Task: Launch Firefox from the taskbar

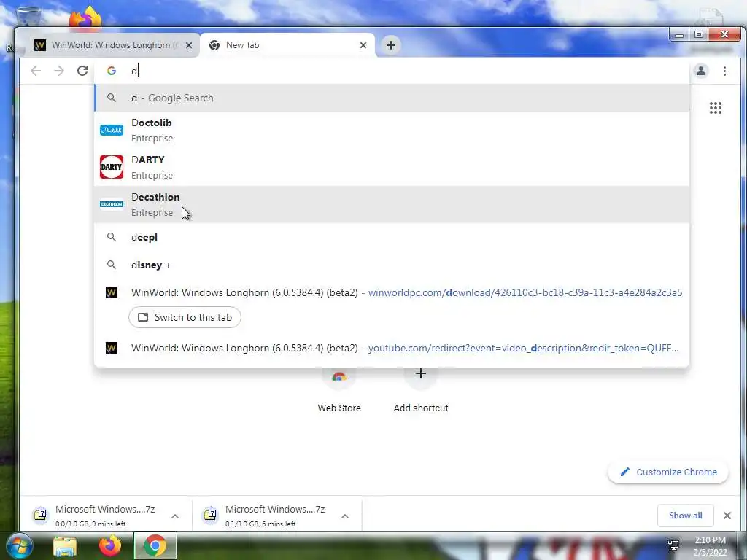Action: click(x=110, y=545)
